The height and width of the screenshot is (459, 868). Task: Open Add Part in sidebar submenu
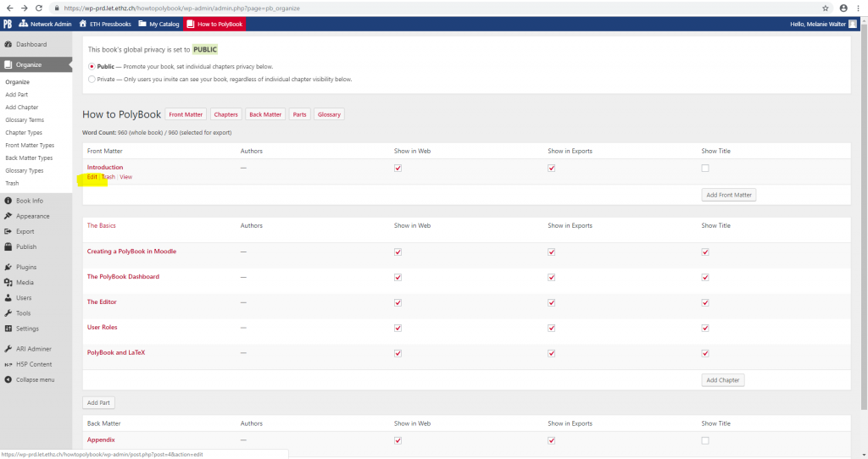click(17, 95)
